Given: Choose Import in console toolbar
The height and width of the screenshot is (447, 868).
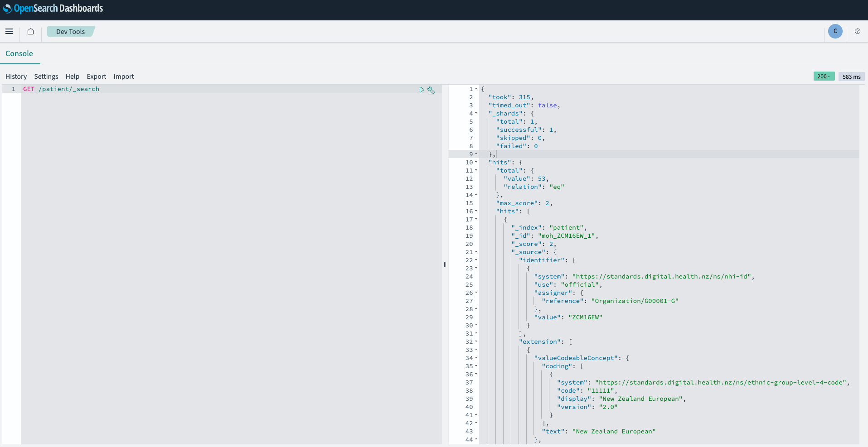Looking at the screenshot, I should pyautogui.click(x=124, y=77).
